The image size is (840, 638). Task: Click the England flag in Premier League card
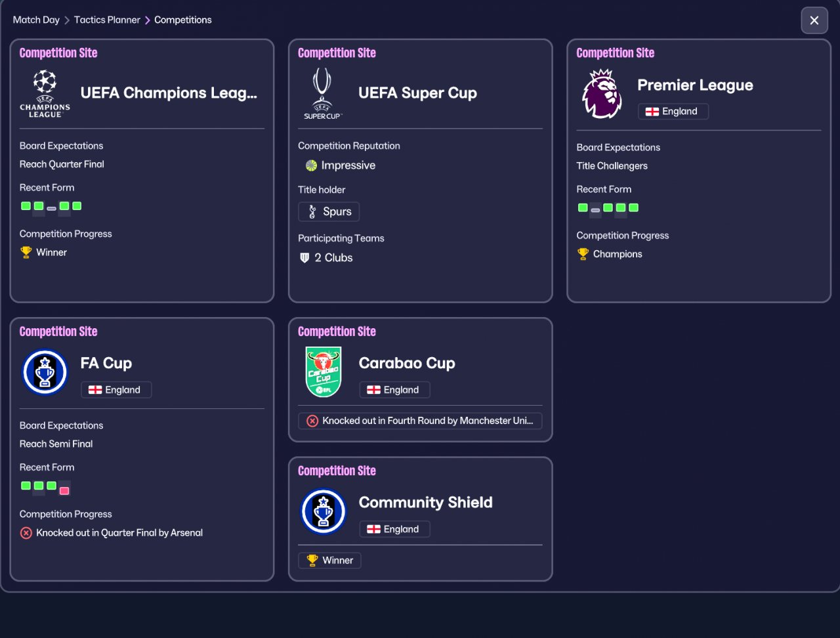(652, 112)
